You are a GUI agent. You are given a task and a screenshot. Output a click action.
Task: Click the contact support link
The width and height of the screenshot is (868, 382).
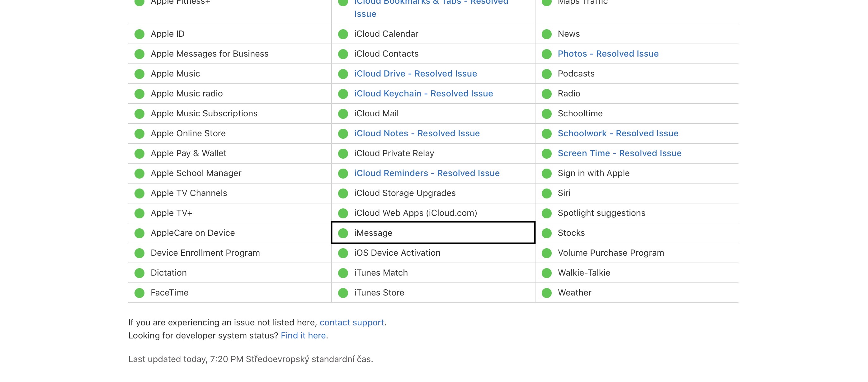[x=352, y=322]
